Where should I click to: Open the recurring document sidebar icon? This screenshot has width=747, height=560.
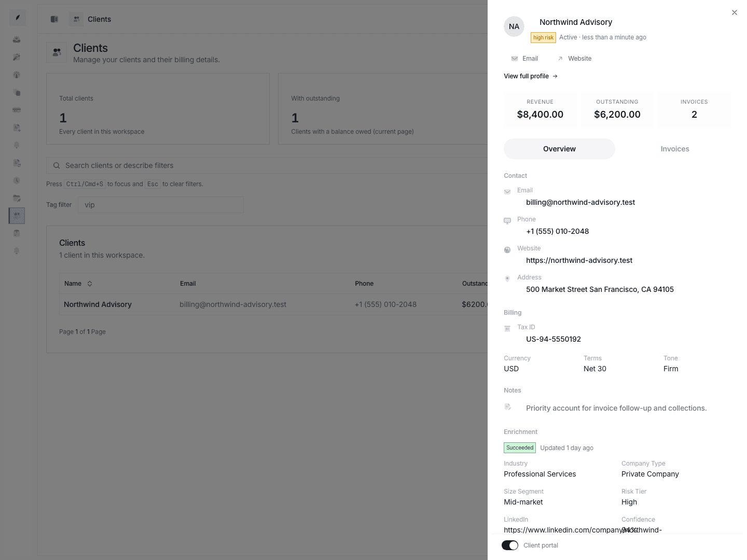tap(17, 163)
